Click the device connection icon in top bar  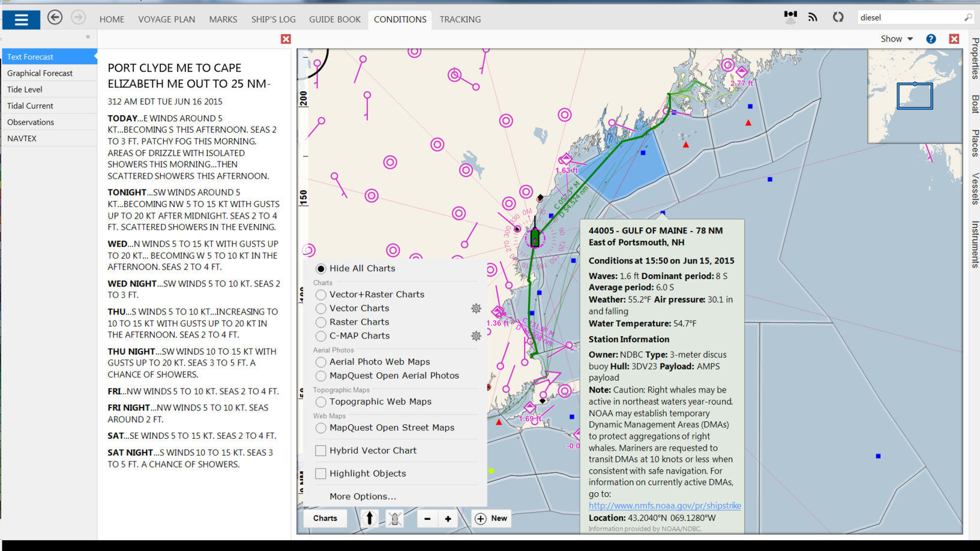click(790, 17)
